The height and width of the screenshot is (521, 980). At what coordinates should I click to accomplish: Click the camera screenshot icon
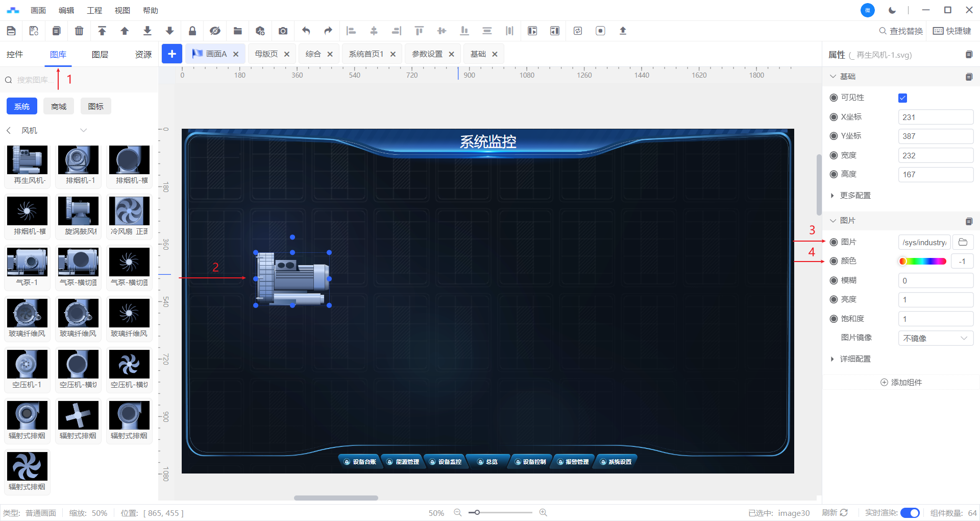(283, 31)
